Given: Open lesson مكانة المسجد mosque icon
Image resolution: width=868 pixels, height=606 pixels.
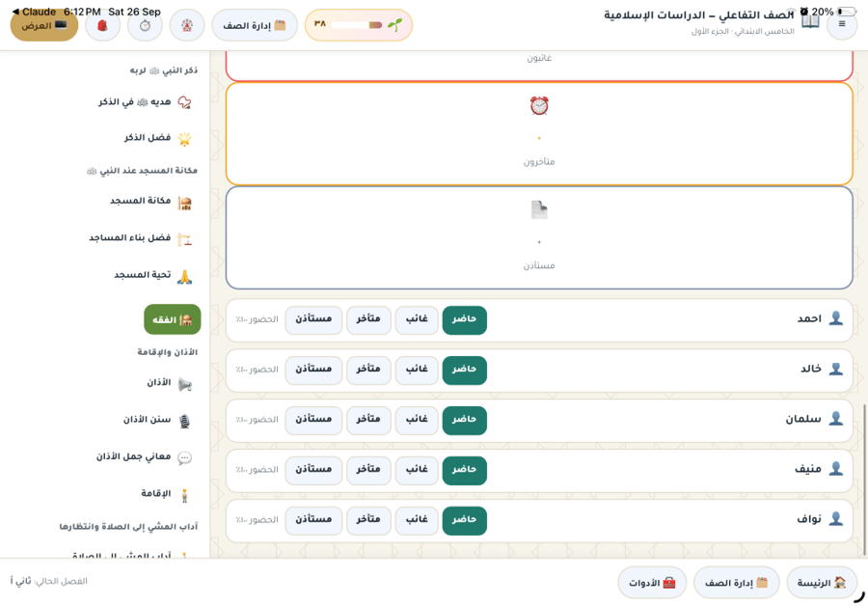Looking at the screenshot, I should point(184,203).
